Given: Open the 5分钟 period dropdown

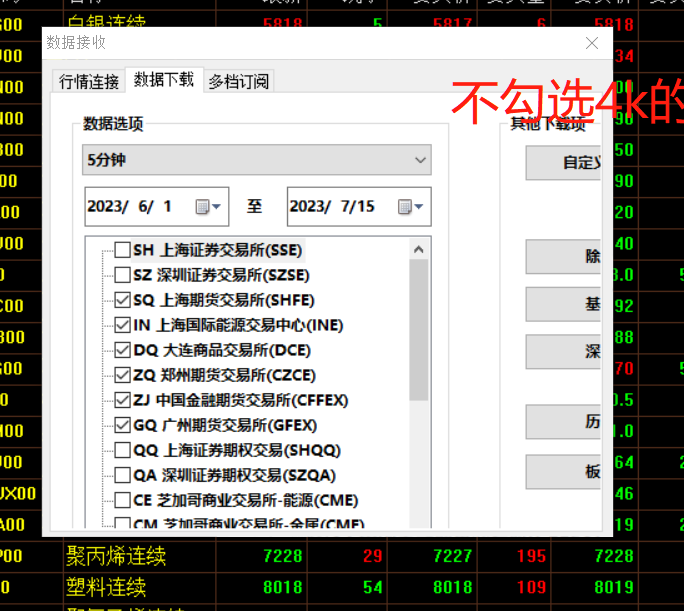Looking at the screenshot, I should pyautogui.click(x=257, y=160).
